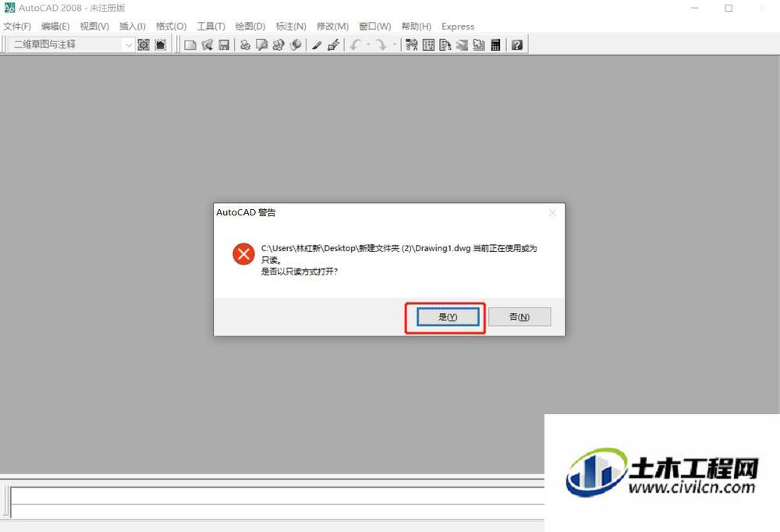This screenshot has width=780, height=532.
Task: Open the 格式(O) menu
Action: click(x=171, y=27)
